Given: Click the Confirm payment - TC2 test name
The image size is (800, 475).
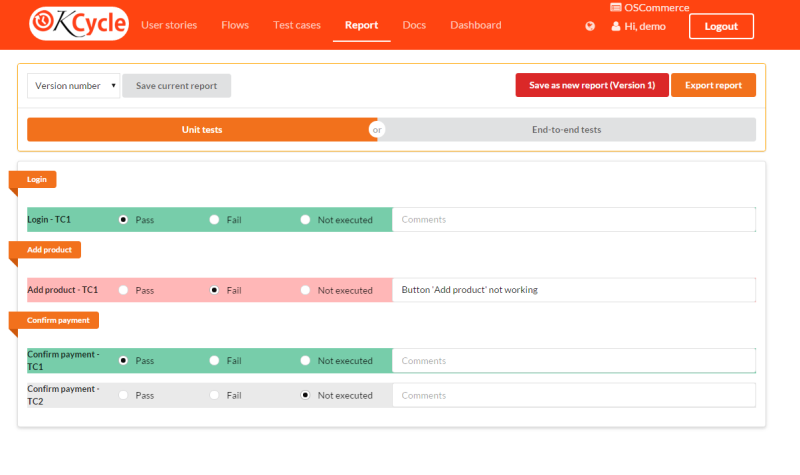Looking at the screenshot, I should [63, 395].
